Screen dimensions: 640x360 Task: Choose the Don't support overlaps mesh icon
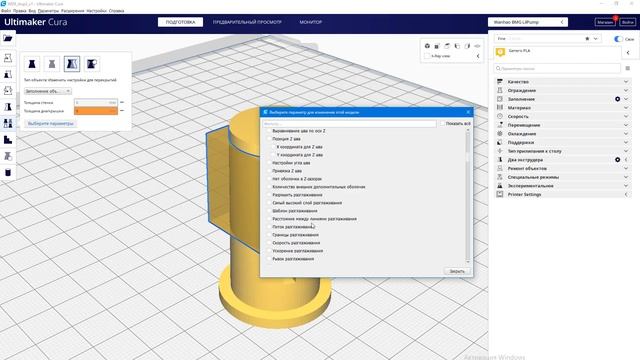(x=92, y=64)
